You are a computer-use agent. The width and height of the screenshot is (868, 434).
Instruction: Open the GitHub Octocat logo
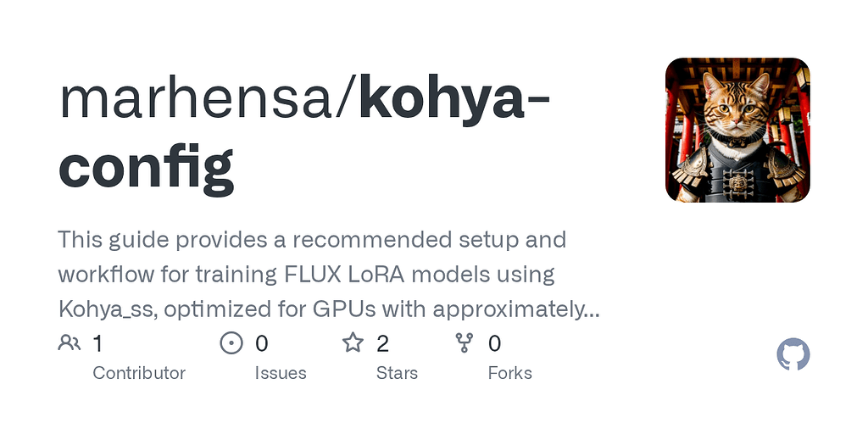793,354
